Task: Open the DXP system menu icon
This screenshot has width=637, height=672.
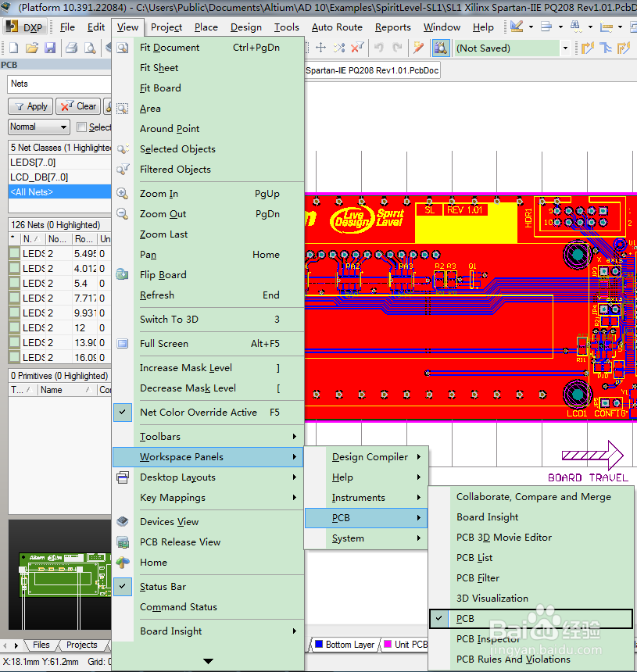Action: (x=24, y=27)
